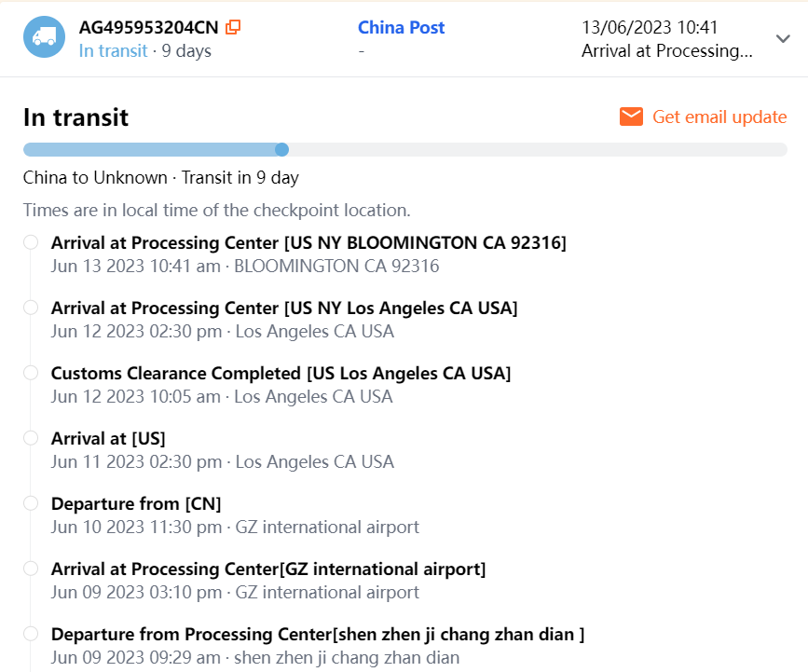Click the GZ international airport arrival marker
This screenshot has width=808, height=672.
[31, 569]
